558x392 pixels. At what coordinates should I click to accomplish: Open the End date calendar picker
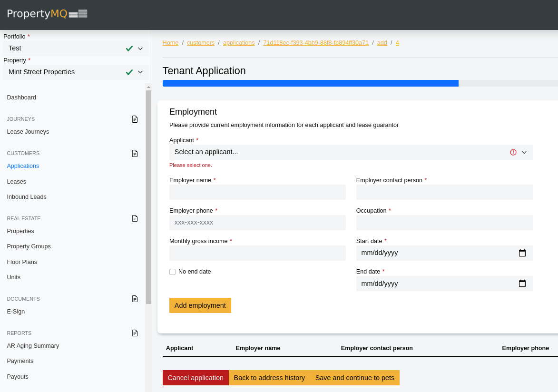[522, 284]
